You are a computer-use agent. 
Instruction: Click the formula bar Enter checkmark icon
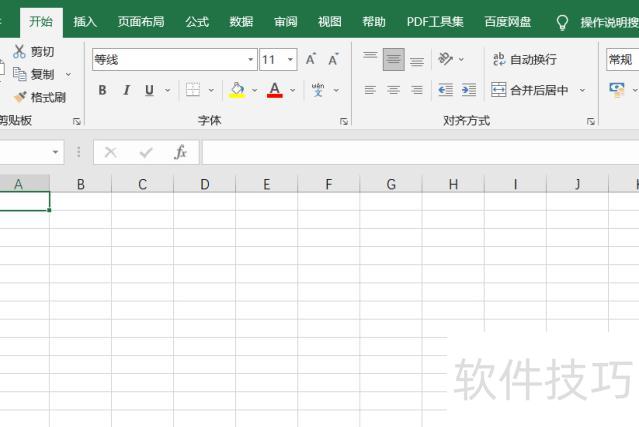tap(145, 152)
